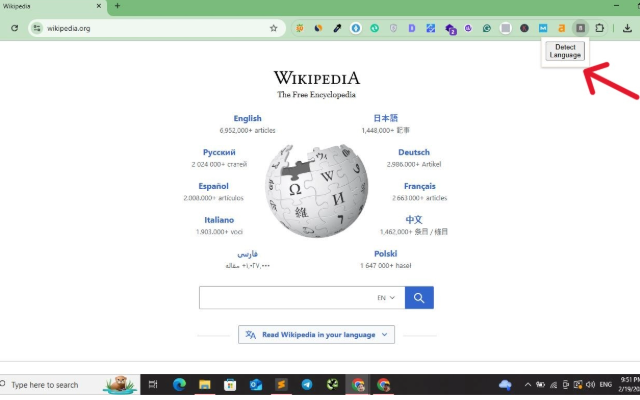Open a new tab with plus button
The width and height of the screenshot is (640, 400).
coord(118,6)
